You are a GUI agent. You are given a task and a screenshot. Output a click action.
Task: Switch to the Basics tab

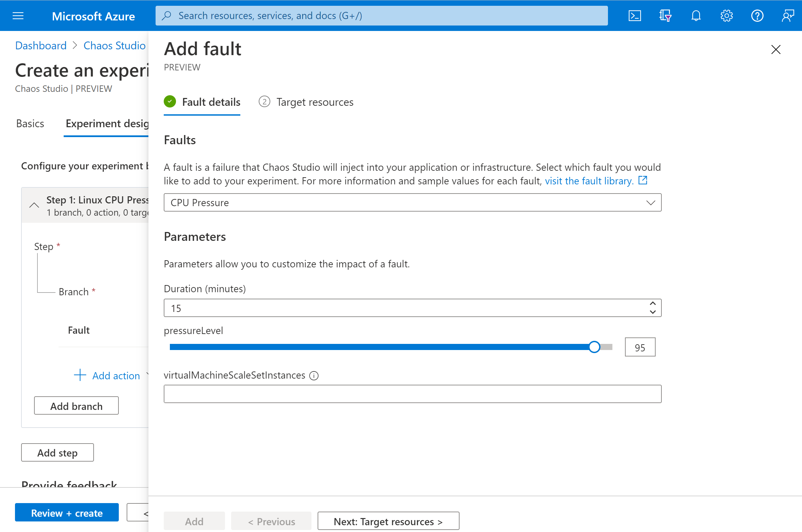(30, 123)
